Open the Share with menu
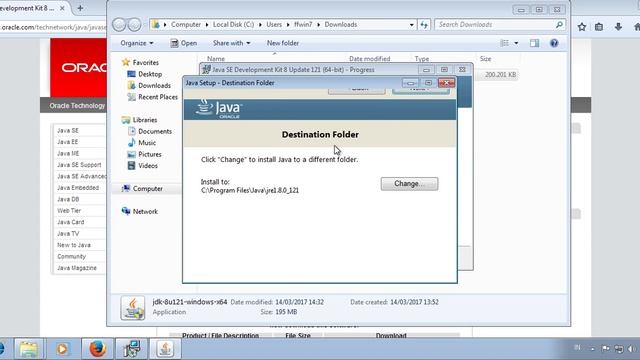 [x=231, y=43]
